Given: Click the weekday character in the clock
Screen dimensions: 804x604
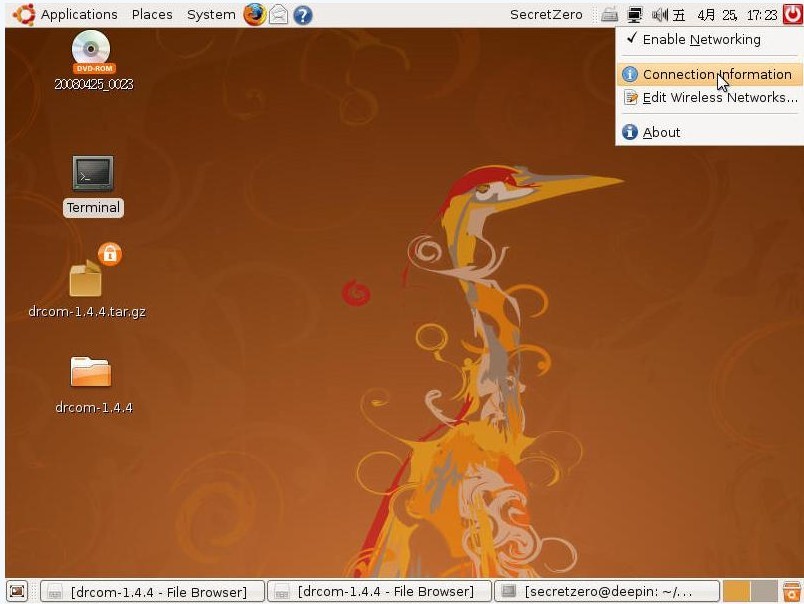Looking at the screenshot, I should click(679, 15).
